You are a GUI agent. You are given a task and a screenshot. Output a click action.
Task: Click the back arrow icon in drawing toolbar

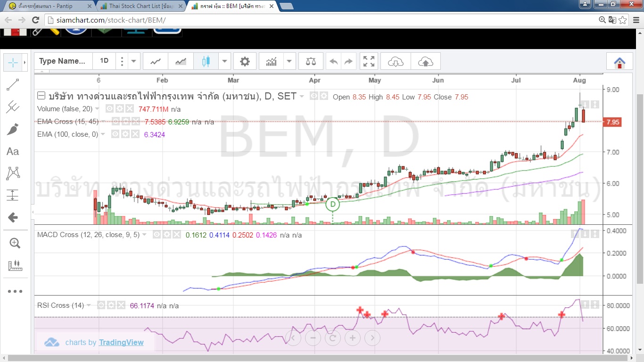13,217
